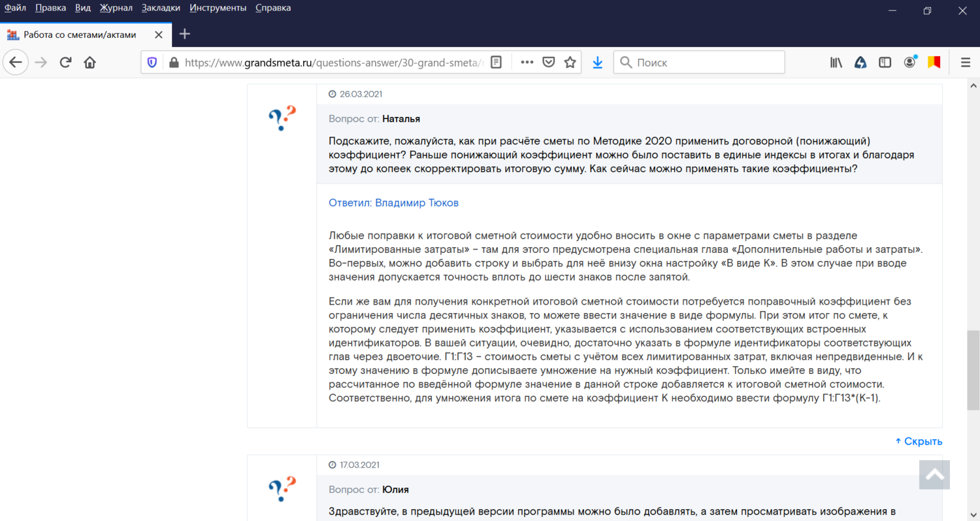Open the browser library panel

tap(836, 62)
